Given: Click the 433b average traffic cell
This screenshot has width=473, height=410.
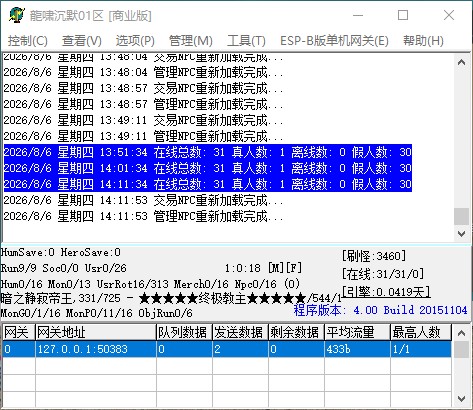Looking at the screenshot, I should [357, 349].
